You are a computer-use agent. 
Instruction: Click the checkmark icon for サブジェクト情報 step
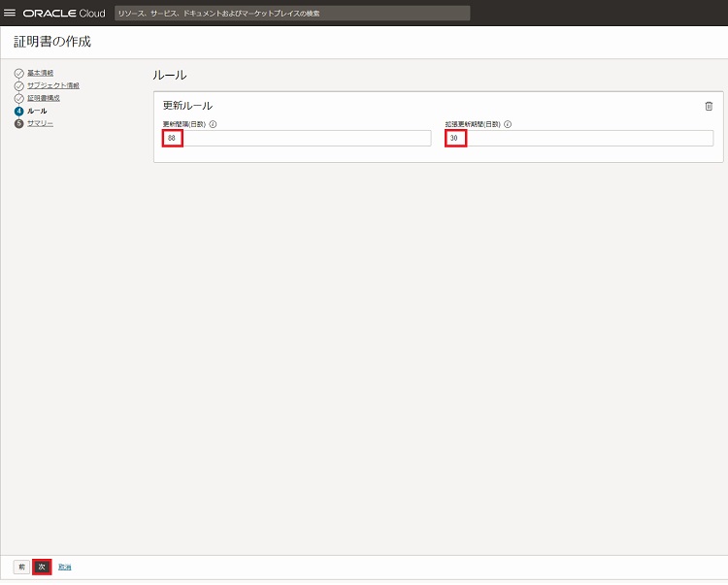[19, 86]
